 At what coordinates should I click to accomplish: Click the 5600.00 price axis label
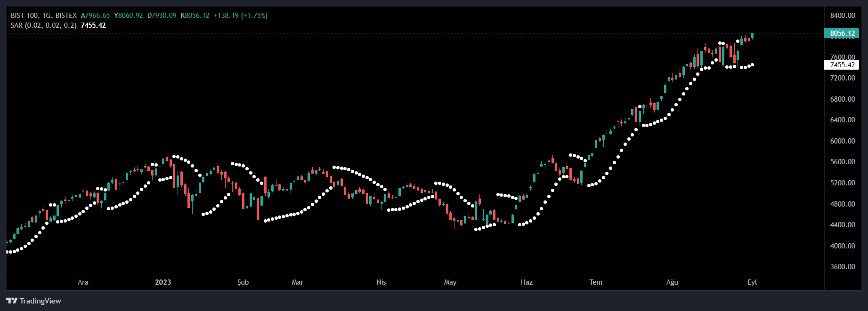(843, 162)
